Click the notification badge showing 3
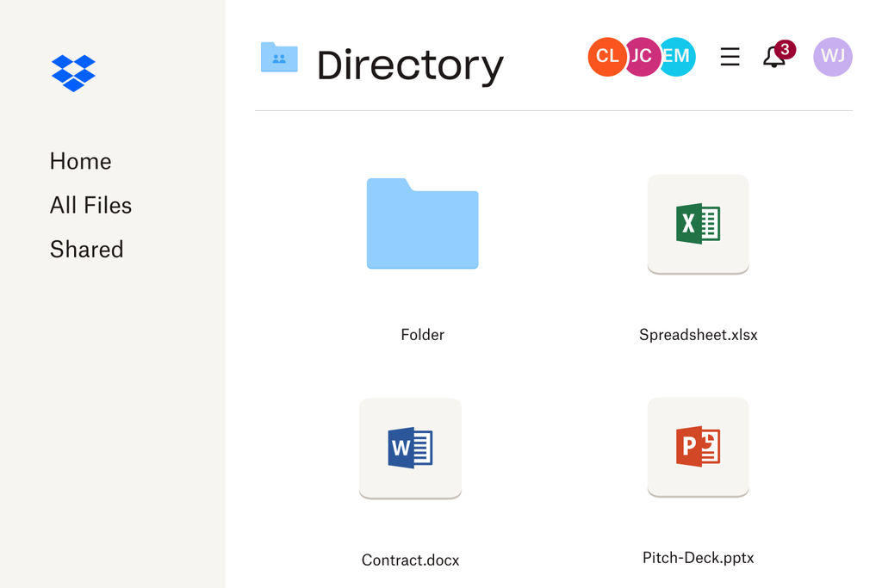Screen dimensions: 882x588 tap(783, 47)
